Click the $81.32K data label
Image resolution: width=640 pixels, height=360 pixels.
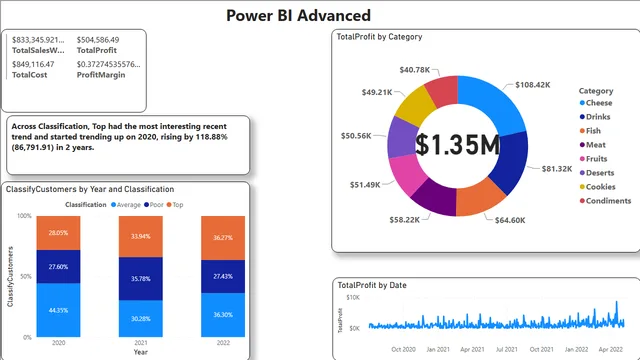point(557,169)
